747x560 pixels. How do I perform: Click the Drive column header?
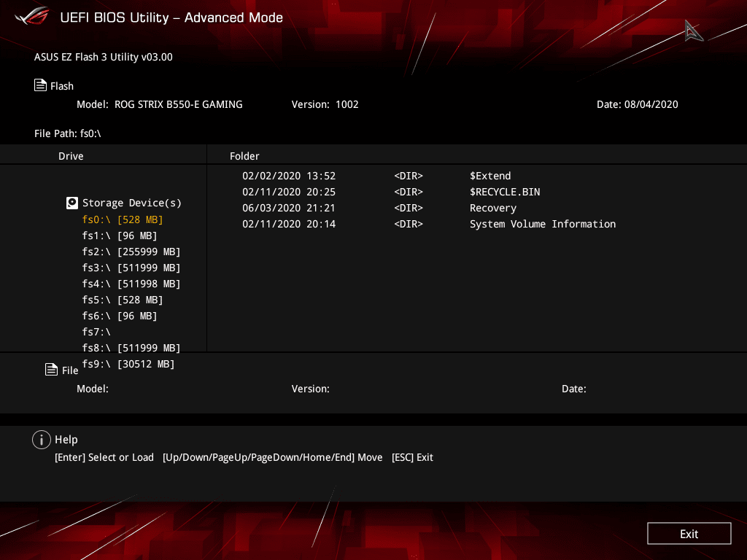click(71, 156)
